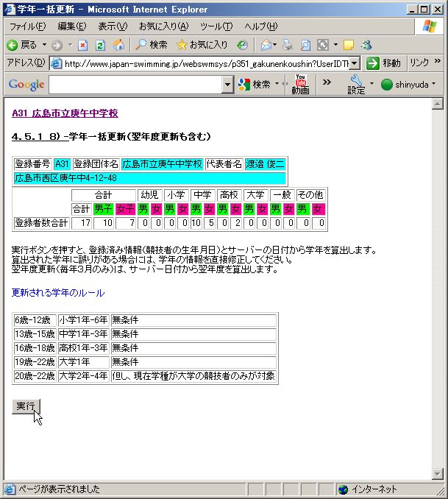Viewport: 448px width, 499px height.
Task: Click the 移動 go button
Action: click(384, 63)
